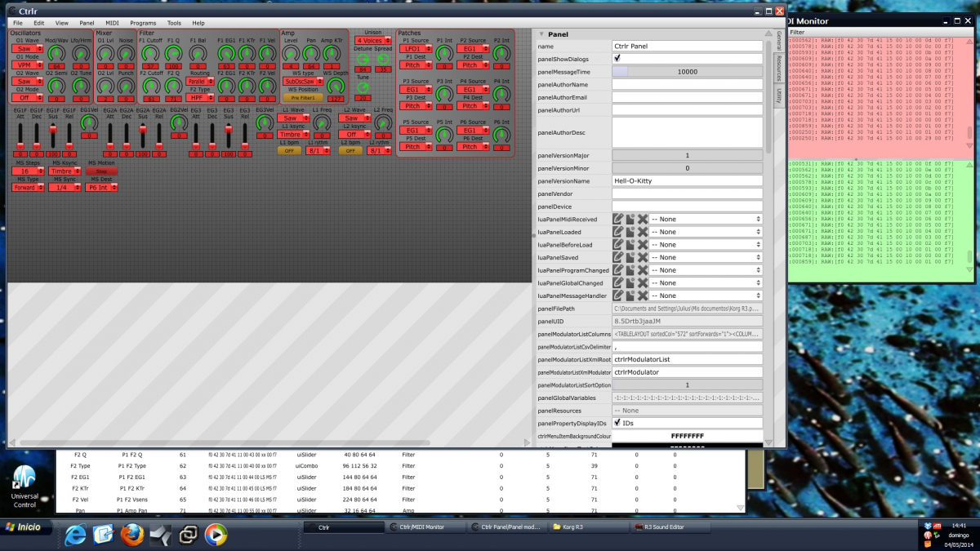Image resolution: width=980 pixels, height=551 pixels.
Task: Click the pencil icon in the luaPanelGlobalChanged row
Action: coord(618,282)
